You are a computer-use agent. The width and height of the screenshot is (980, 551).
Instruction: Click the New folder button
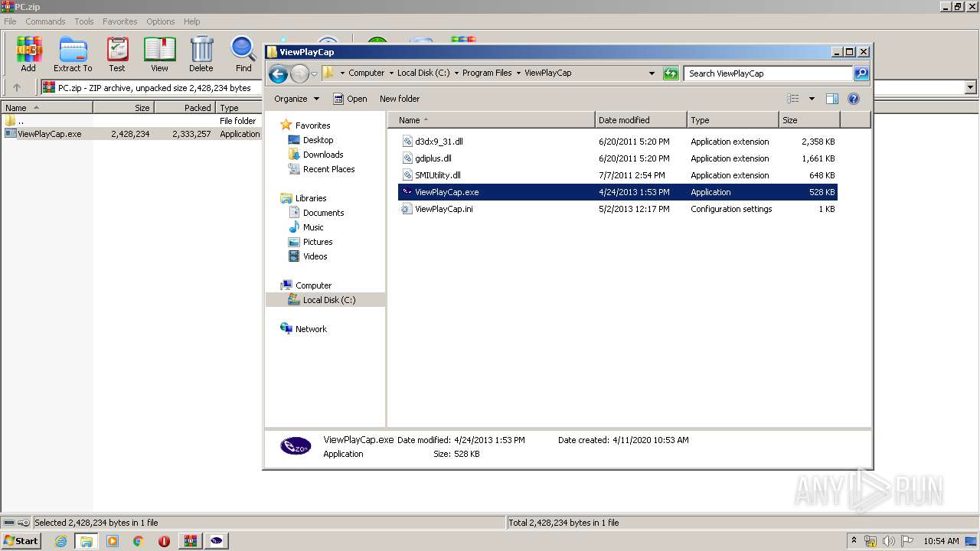(x=400, y=99)
